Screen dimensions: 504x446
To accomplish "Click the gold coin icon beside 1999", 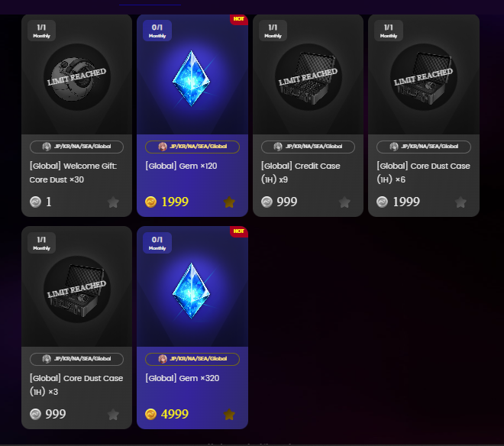I will pos(150,202).
